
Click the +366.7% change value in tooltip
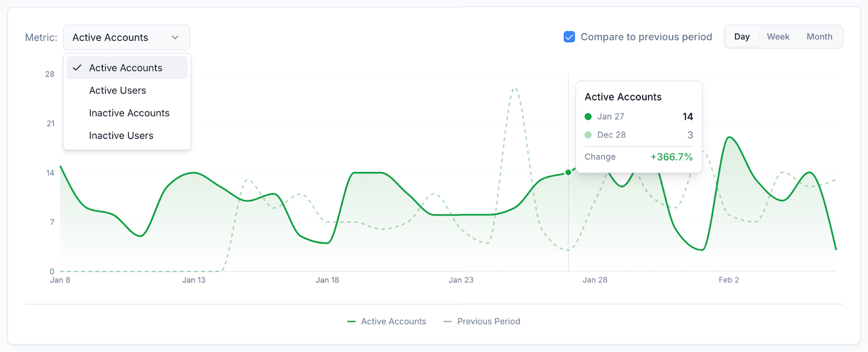672,157
